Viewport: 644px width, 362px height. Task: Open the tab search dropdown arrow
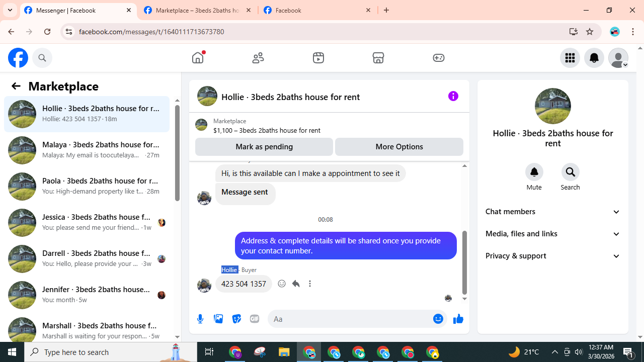click(10, 10)
